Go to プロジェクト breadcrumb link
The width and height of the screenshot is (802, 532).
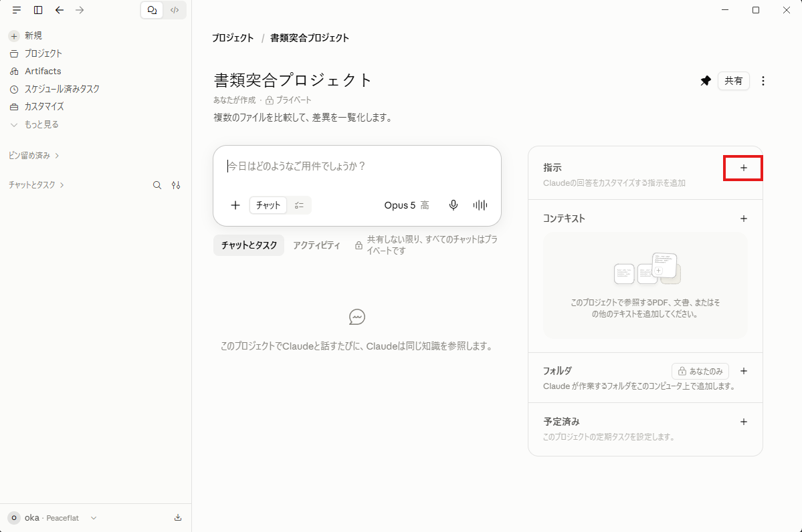click(233, 38)
